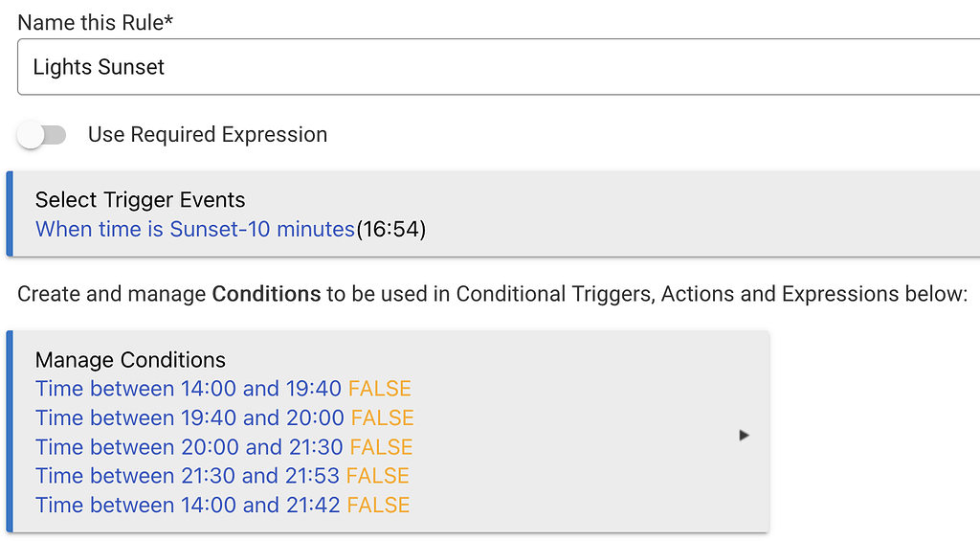The width and height of the screenshot is (980, 541).
Task: Click the (16:54) sunset trigger time
Action: (x=390, y=229)
